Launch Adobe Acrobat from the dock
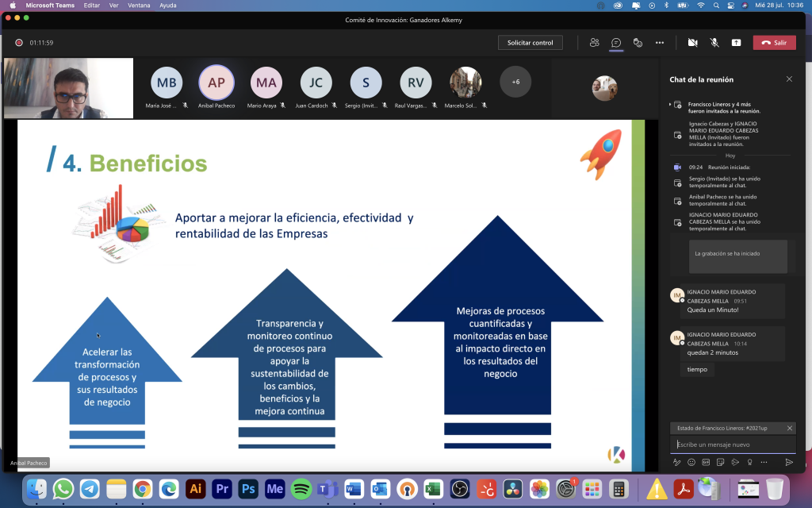 pyautogui.click(x=683, y=488)
